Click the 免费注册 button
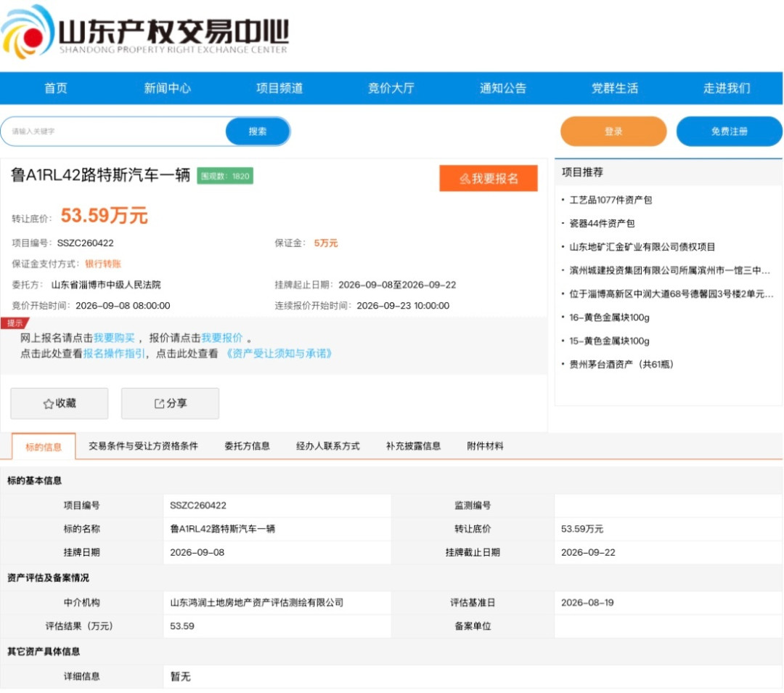This screenshot has height=693, width=784. coord(729,131)
